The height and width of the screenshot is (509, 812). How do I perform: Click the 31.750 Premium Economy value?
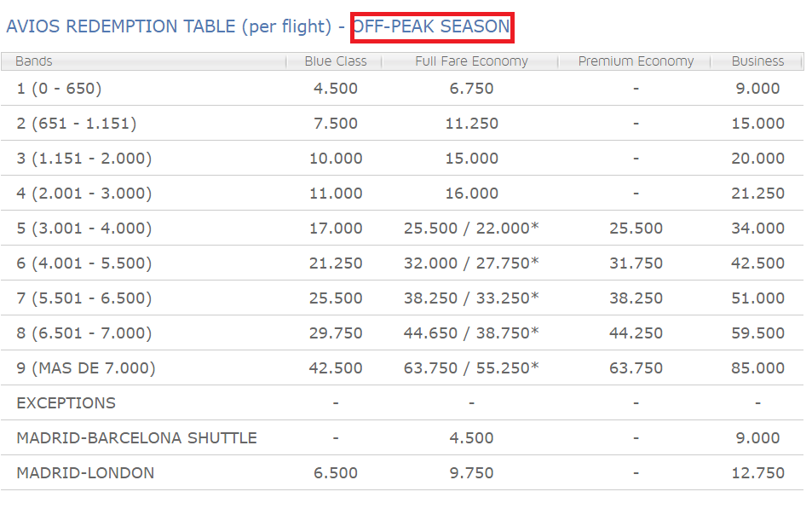[636, 263]
